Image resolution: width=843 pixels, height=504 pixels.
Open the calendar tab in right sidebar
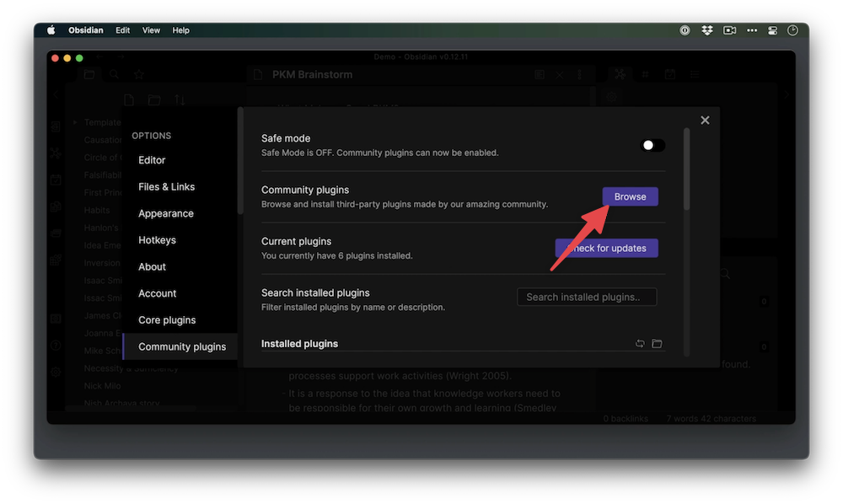tap(670, 74)
